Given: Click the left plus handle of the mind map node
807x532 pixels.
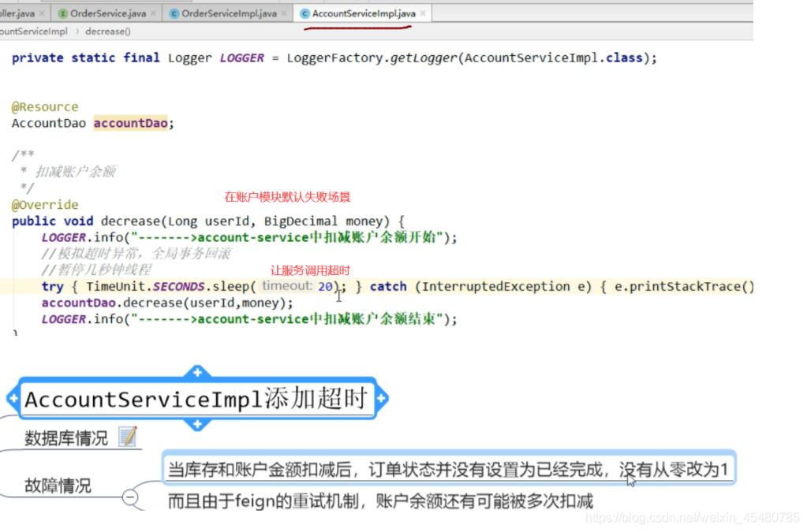Looking at the screenshot, I should [13, 398].
